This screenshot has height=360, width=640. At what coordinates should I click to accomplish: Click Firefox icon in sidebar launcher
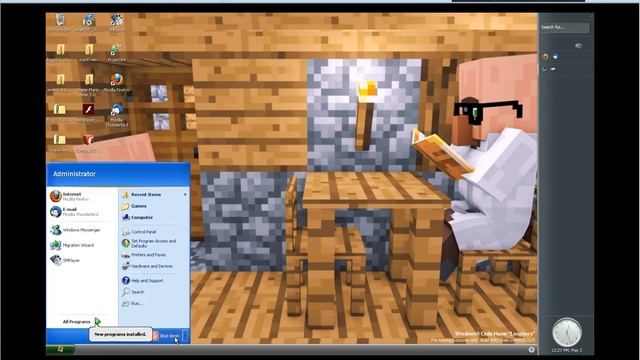pyautogui.click(x=546, y=57)
